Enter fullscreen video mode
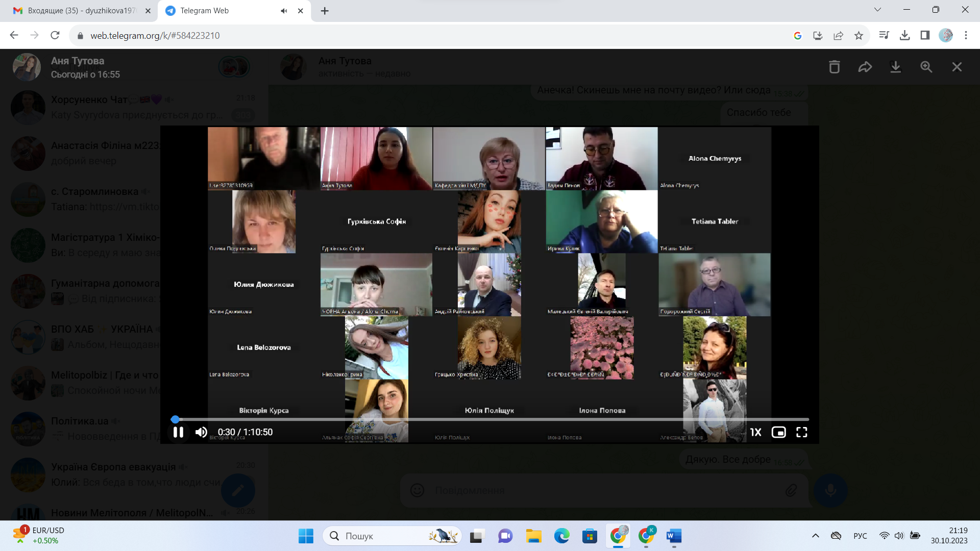Viewport: 980px width, 551px height. coord(802,432)
